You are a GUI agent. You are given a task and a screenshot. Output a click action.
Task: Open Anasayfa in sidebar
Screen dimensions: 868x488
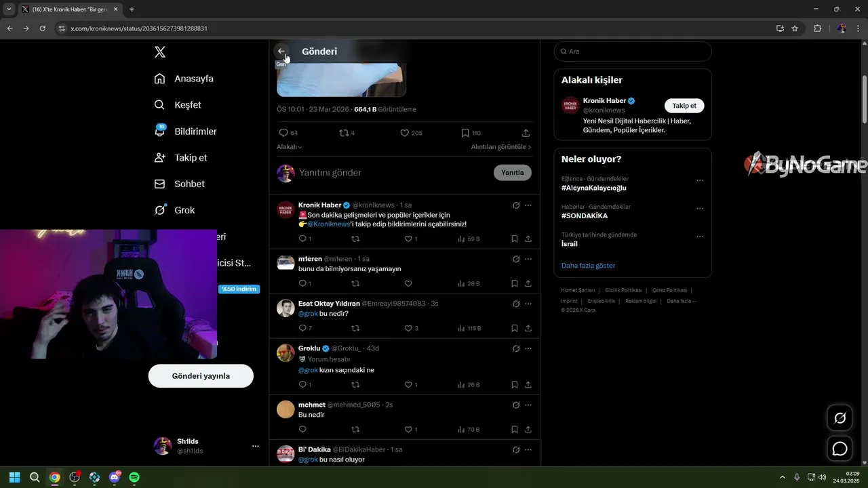184,79
